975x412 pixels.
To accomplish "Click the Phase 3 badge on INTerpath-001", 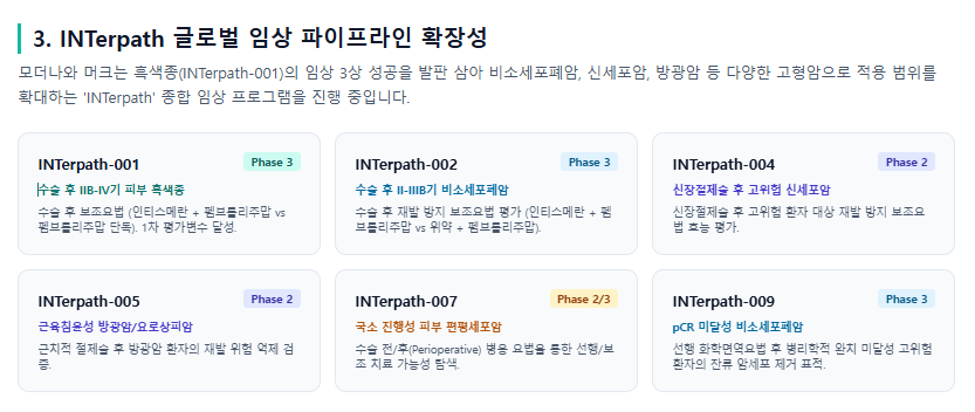I will (x=272, y=162).
